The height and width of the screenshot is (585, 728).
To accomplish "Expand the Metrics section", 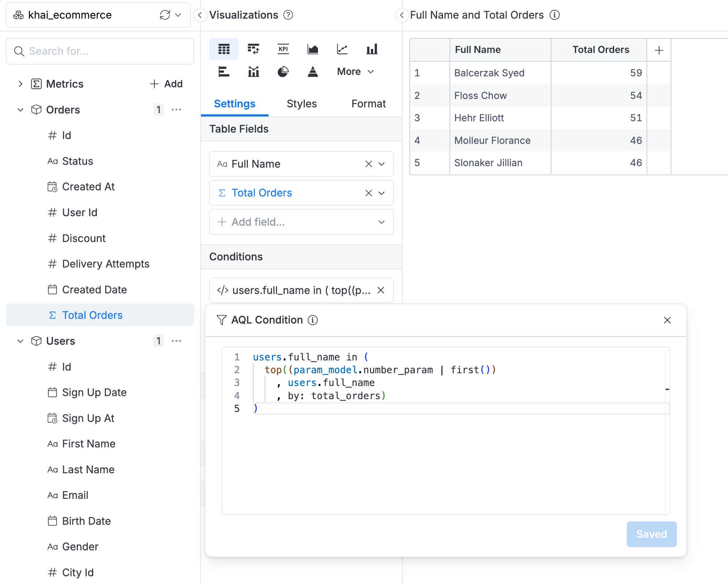I will click(20, 84).
